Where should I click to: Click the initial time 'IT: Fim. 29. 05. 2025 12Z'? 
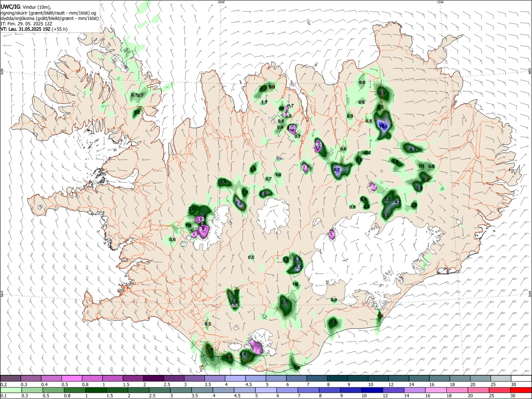tap(27, 24)
